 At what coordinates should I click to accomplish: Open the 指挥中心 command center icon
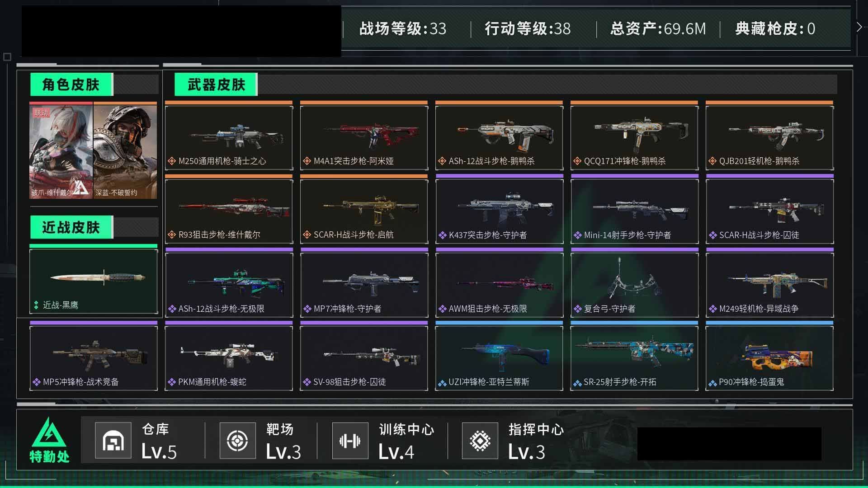[480, 440]
